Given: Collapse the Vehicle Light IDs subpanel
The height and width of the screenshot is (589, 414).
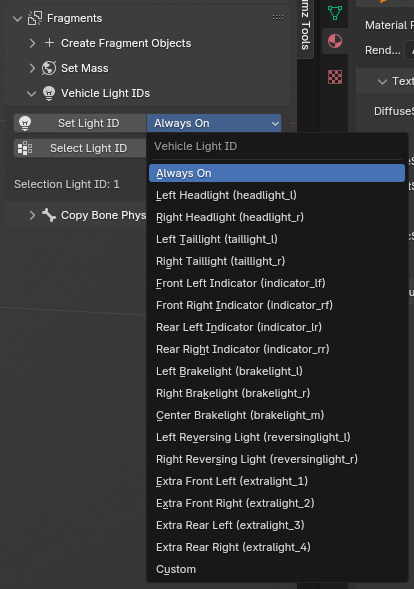Looking at the screenshot, I should point(32,93).
